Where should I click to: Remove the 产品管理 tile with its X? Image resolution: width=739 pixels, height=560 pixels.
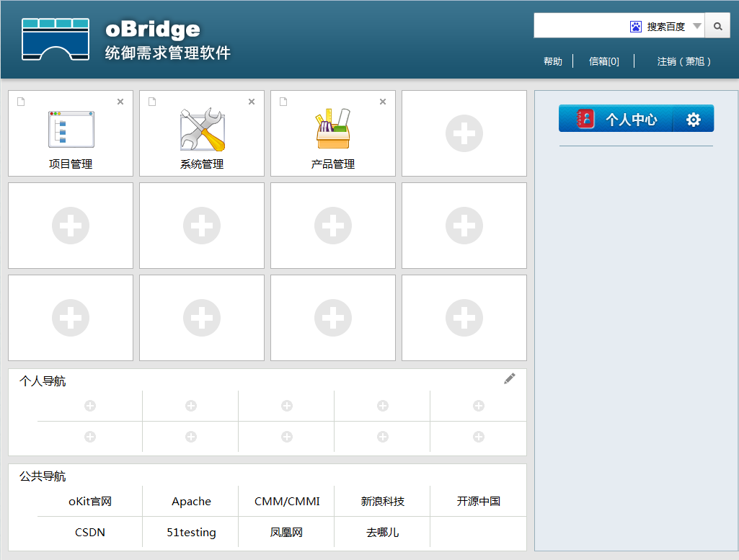(383, 102)
